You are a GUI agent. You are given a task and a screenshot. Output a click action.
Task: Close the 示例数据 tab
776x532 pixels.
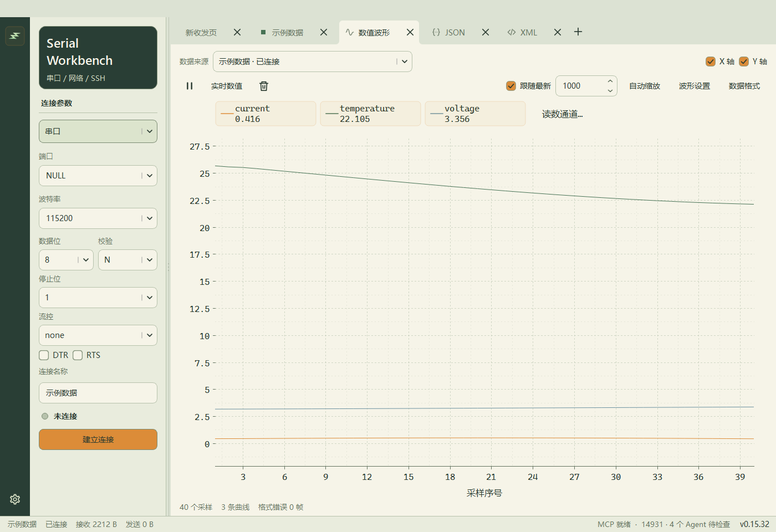point(324,32)
